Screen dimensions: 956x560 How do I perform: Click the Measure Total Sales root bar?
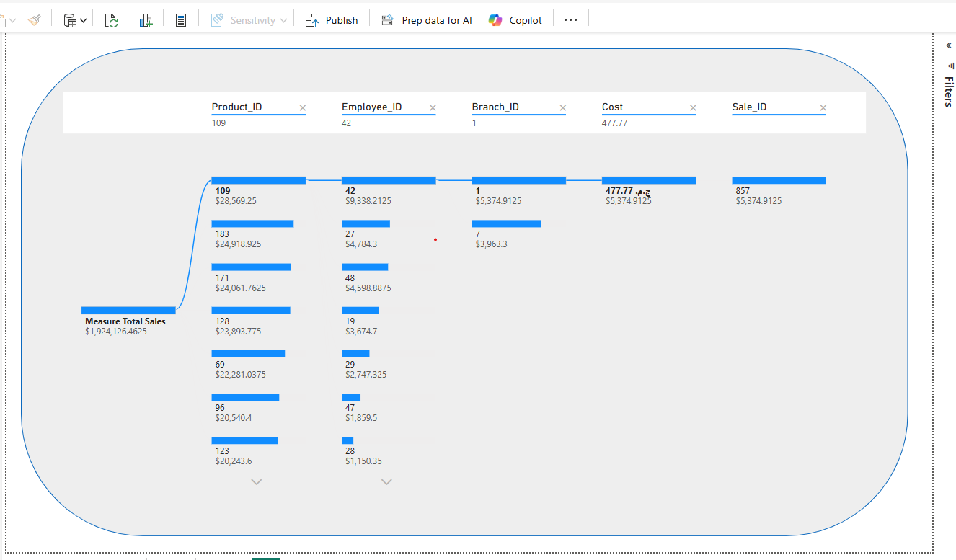pyautogui.click(x=128, y=311)
